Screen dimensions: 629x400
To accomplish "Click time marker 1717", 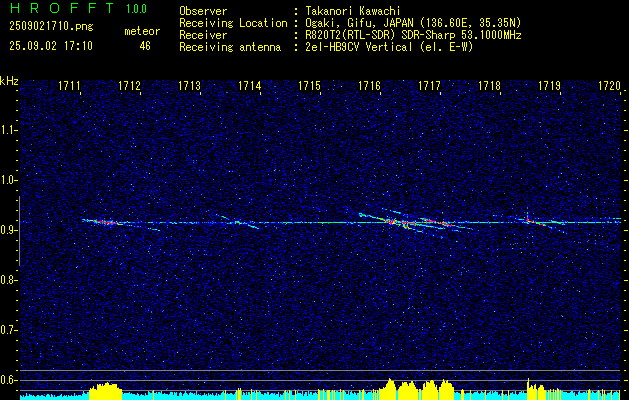I will 430,86.
